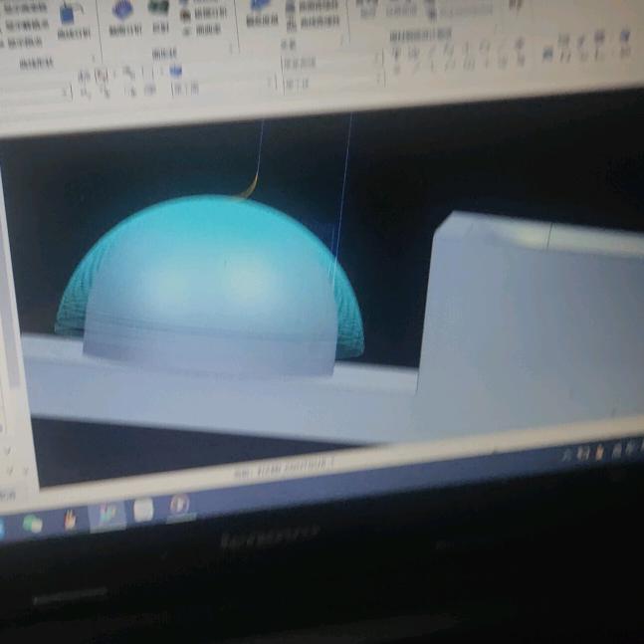Expand the second dropdown in the lower toolbar

pos(271,83)
